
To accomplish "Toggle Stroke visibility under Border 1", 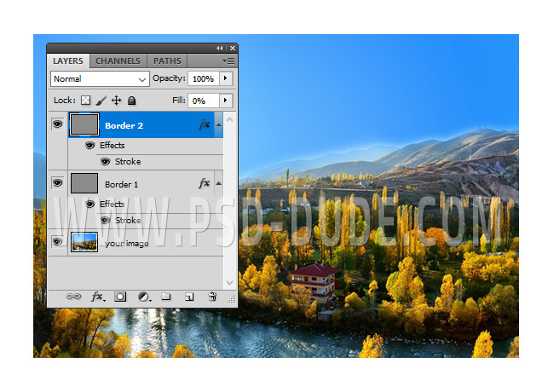I will click(106, 220).
